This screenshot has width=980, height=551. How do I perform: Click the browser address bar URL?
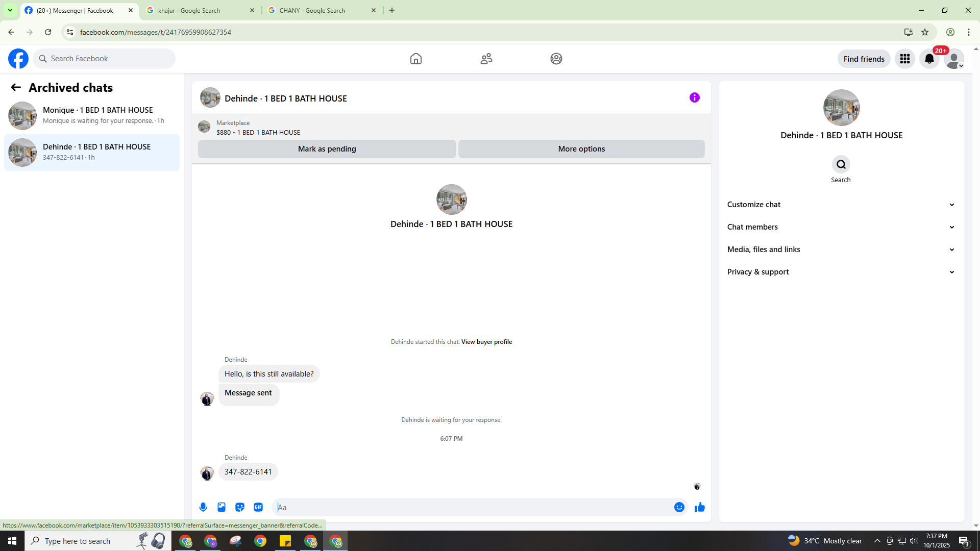156,32
